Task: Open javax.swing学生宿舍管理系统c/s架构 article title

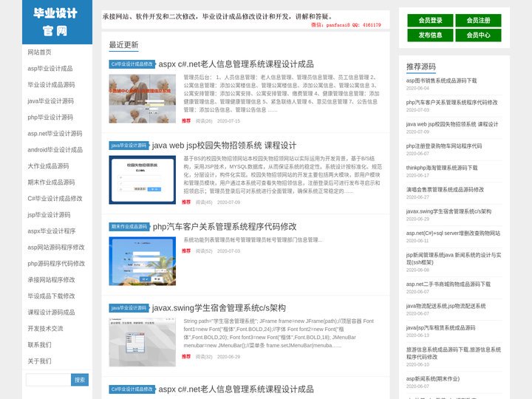Action: pyautogui.click(x=219, y=308)
